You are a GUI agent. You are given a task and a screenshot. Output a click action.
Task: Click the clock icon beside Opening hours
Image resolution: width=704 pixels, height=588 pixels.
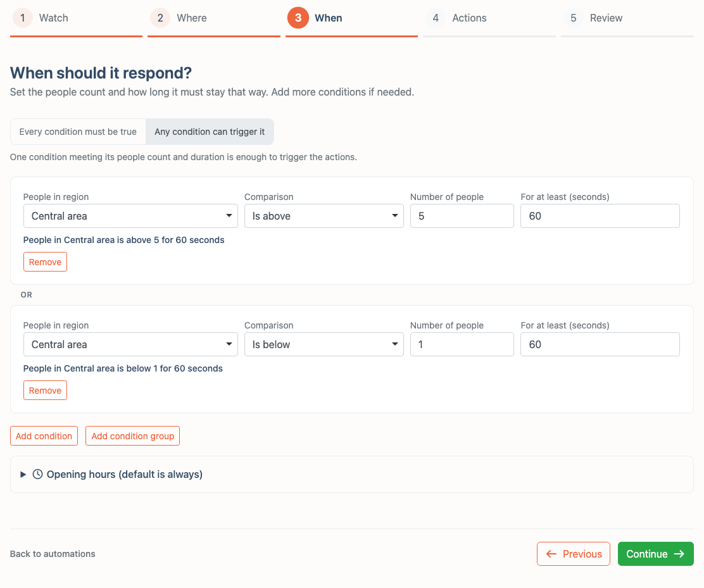pos(38,474)
